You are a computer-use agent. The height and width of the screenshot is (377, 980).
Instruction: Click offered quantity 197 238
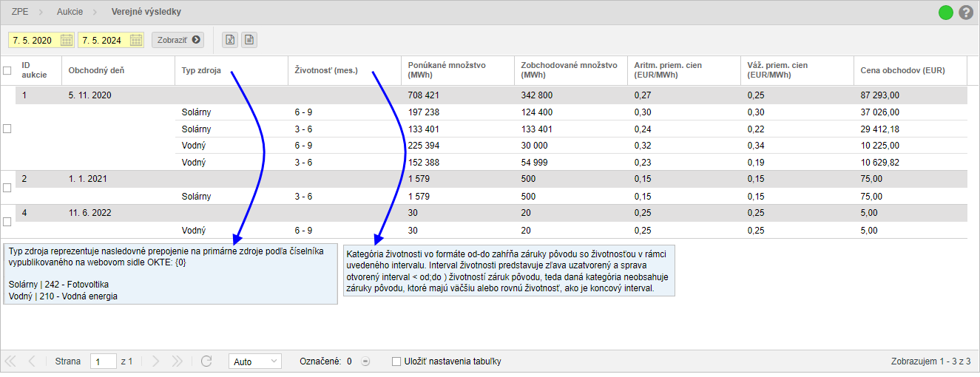click(x=424, y=112)
